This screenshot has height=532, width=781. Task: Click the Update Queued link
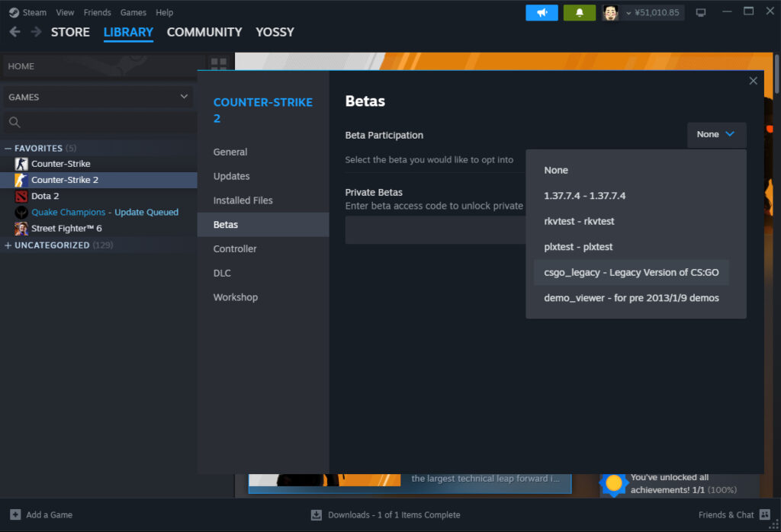coord(146,212)
